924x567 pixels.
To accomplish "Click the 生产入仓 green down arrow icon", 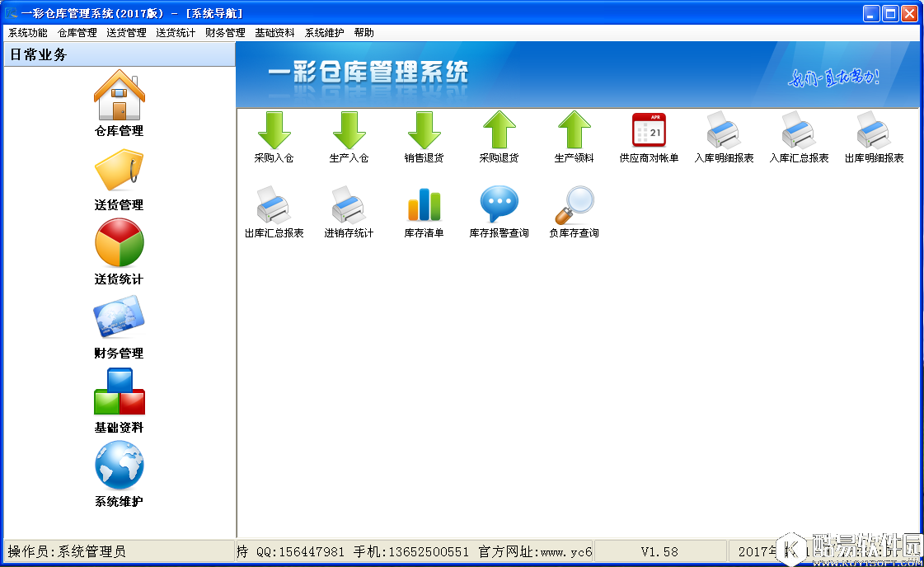I will coord(349,131).
